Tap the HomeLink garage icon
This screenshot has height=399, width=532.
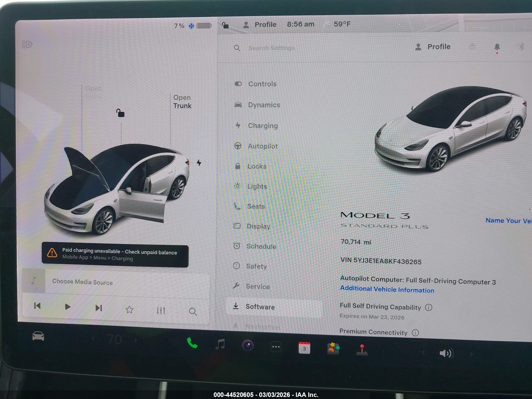click(472, 46)
